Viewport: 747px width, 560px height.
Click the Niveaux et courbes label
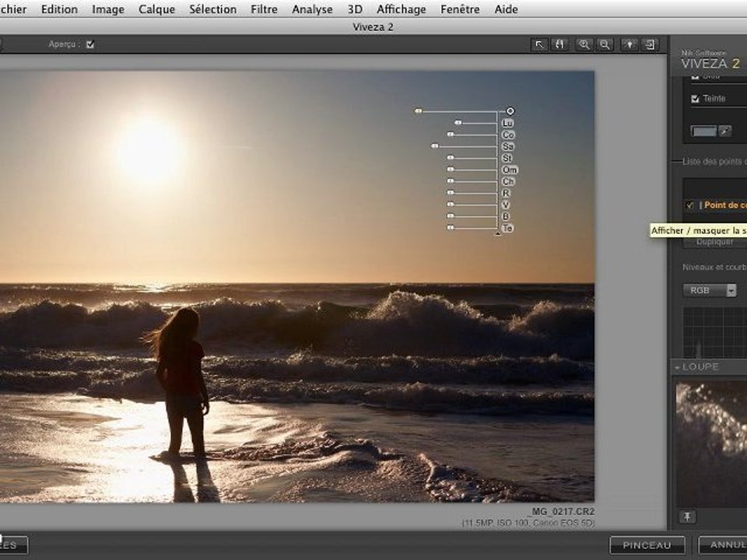(714, 267)
